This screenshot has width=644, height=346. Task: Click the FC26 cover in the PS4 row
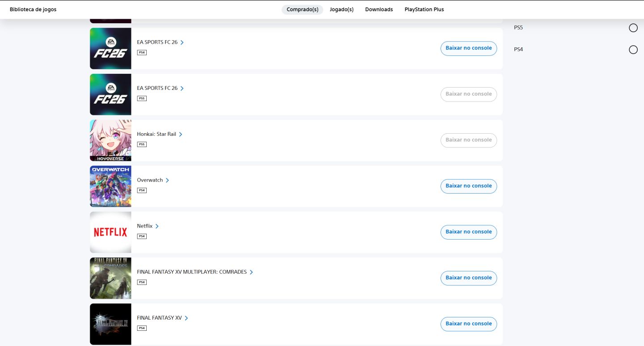tap(110, 49)
